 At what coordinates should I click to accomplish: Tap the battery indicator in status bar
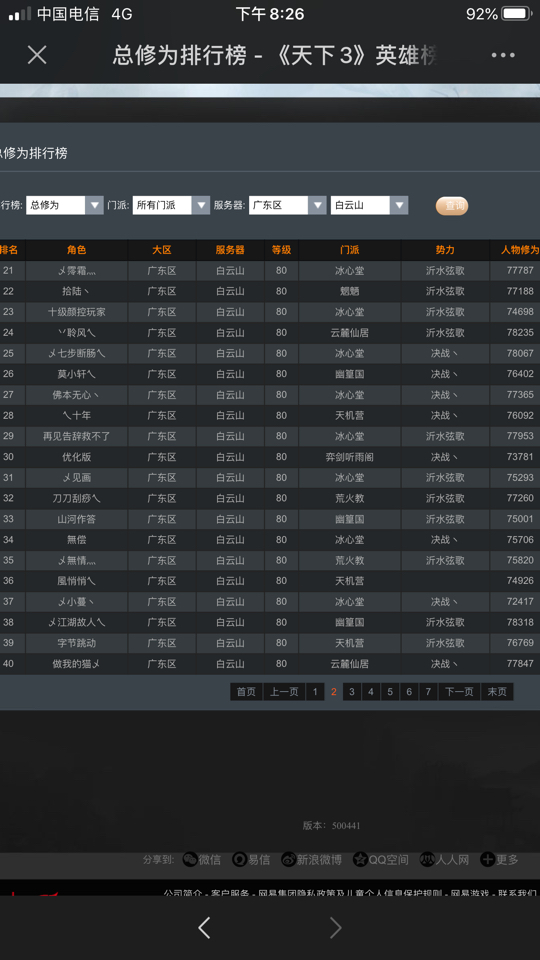[x=516, y=13]
